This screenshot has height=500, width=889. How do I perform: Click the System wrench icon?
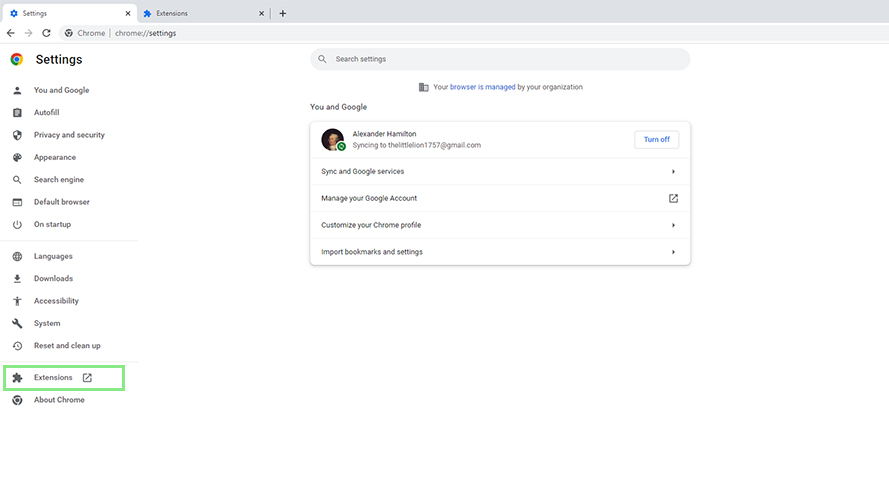[x=17, y=323]
